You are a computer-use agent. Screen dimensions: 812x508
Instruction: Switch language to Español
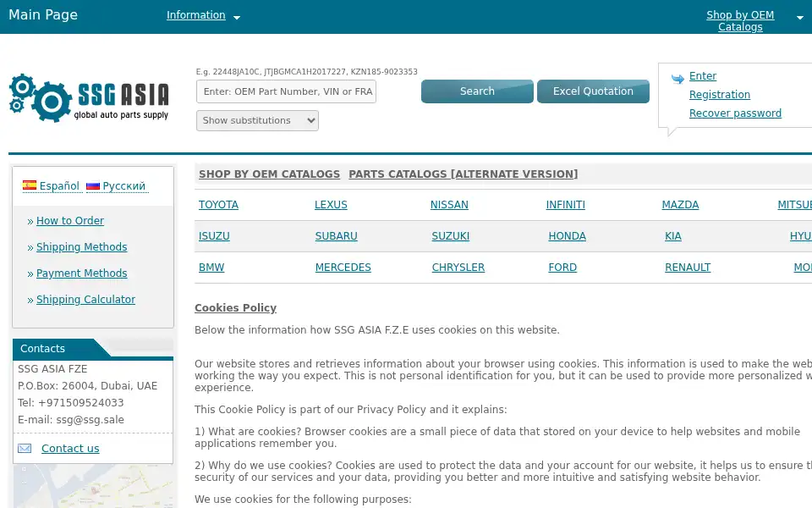point(59,186)
